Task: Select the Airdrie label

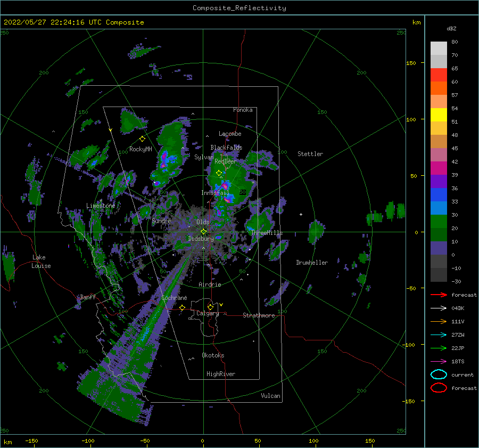Action: (210, 284)
